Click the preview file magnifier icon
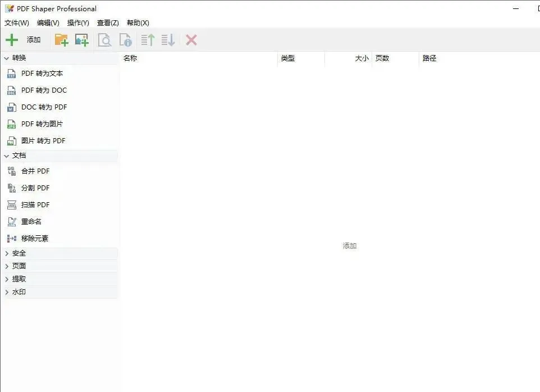The width and height of the screenshot is (540, 392). (x=105, y=40)
